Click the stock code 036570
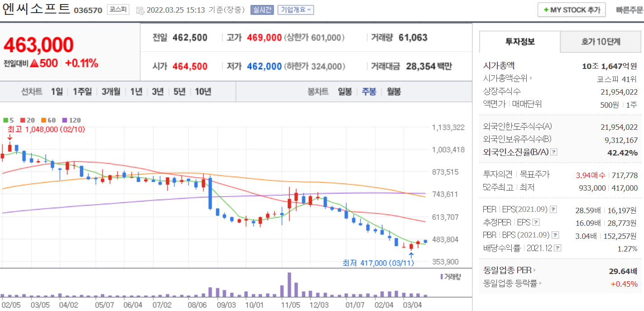 click(x=88, y=10)
